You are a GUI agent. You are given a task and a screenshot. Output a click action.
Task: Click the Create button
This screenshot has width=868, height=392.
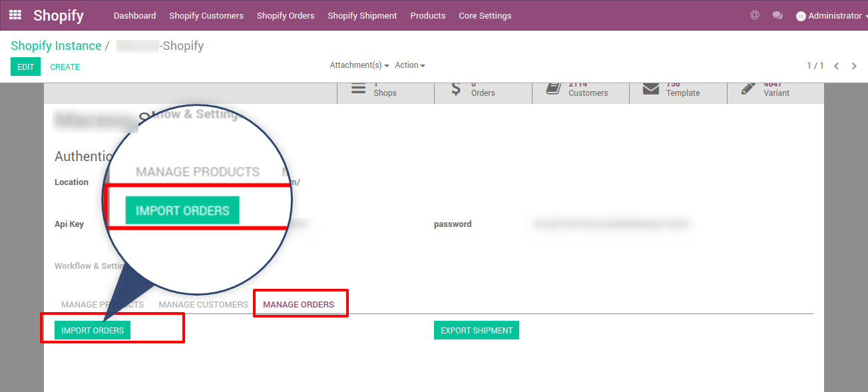[65, 67]
